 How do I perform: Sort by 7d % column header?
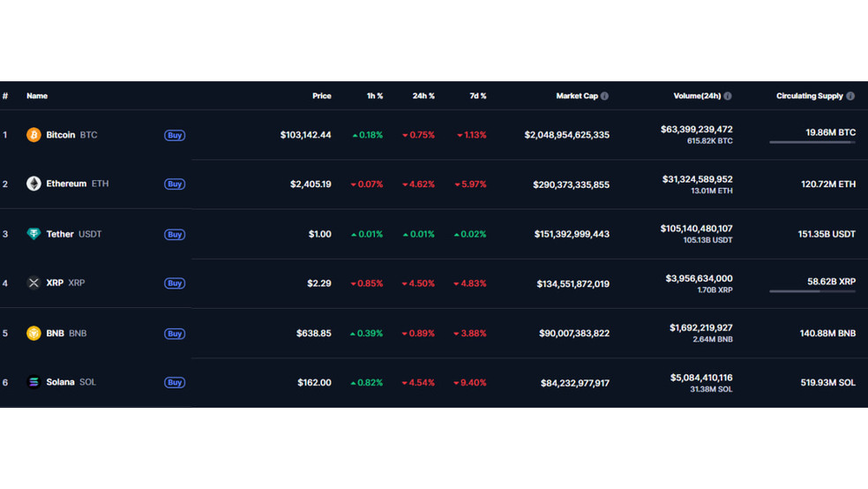pos(477,96)
